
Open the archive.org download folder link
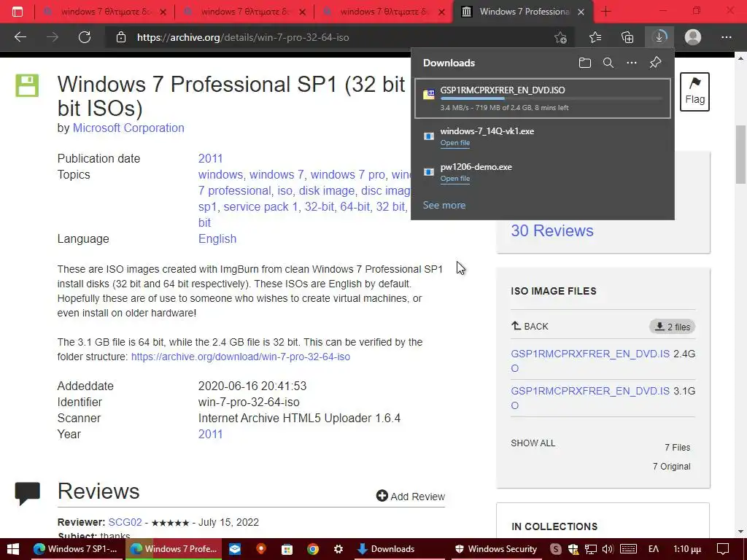tap(241, 357)
